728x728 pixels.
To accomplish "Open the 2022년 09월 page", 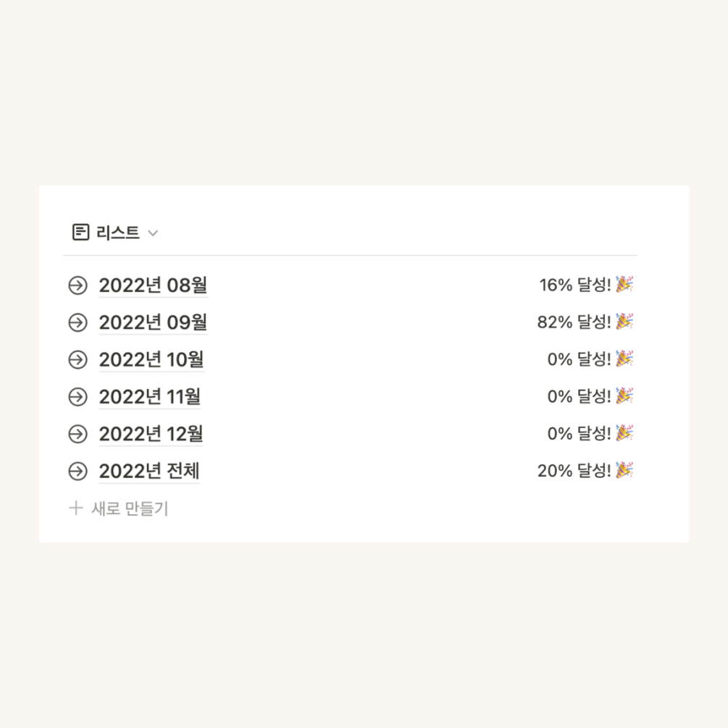I will pos(153,322).
